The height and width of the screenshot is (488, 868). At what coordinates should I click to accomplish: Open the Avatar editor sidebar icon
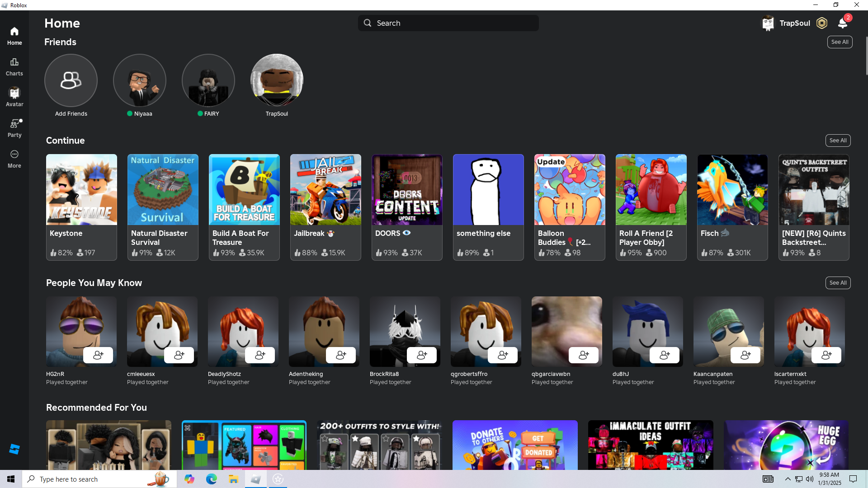pos(14,97)
